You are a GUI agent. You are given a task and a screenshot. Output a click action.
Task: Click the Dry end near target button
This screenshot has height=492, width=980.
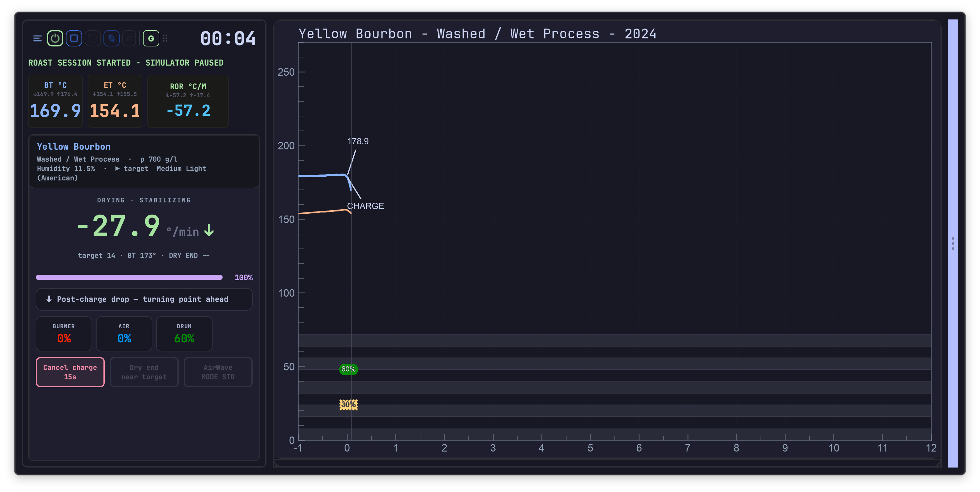144,372
